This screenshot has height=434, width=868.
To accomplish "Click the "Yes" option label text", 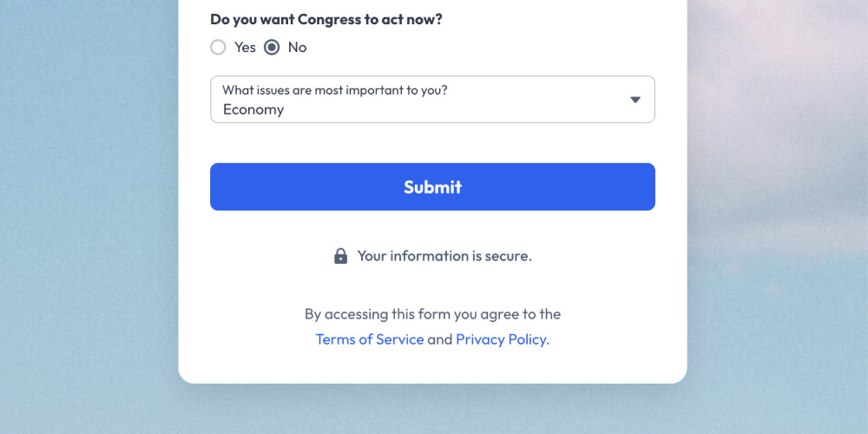I will pos(245,47).
